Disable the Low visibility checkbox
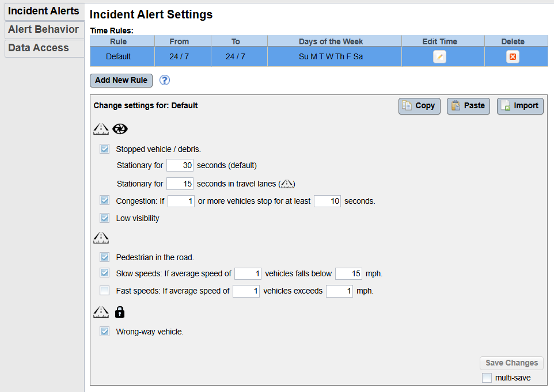This screenshot has width=554, height=392. [105, 218]
